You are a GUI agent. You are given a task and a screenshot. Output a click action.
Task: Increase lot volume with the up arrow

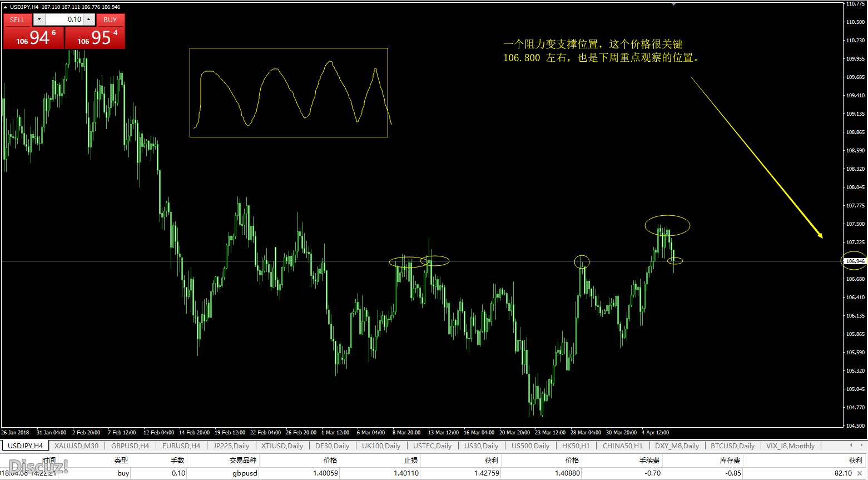tap(89, 19)
